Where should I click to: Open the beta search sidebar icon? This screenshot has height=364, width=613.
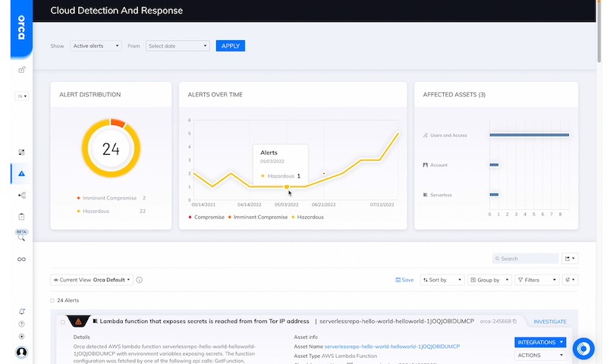pyautogui.click(x=21, y=237)
